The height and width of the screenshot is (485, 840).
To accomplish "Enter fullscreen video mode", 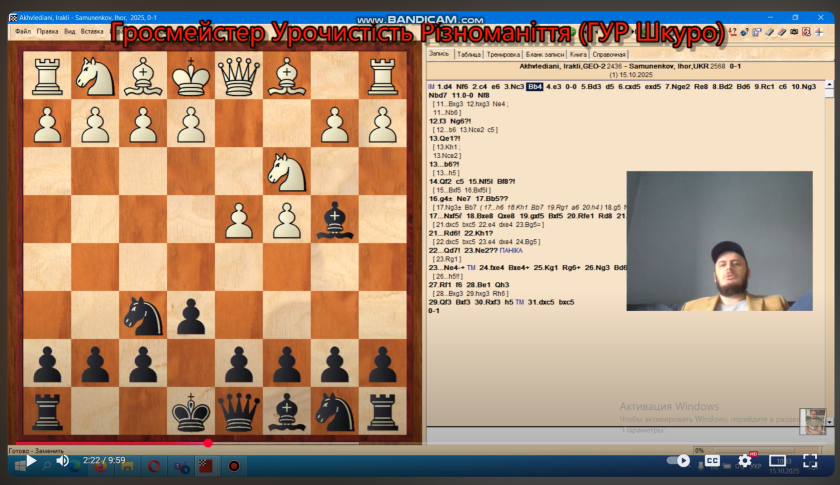I will [x=808, y=461].
